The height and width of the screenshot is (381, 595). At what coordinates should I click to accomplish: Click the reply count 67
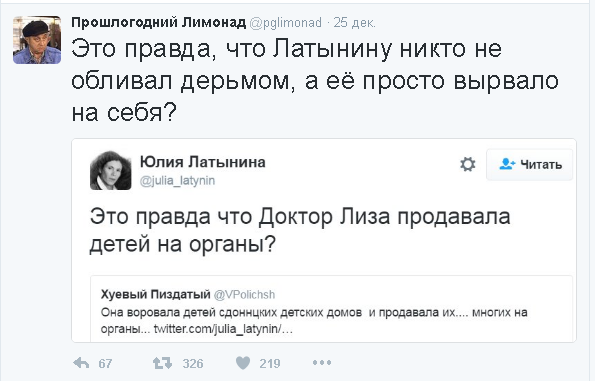click(105, 364)
